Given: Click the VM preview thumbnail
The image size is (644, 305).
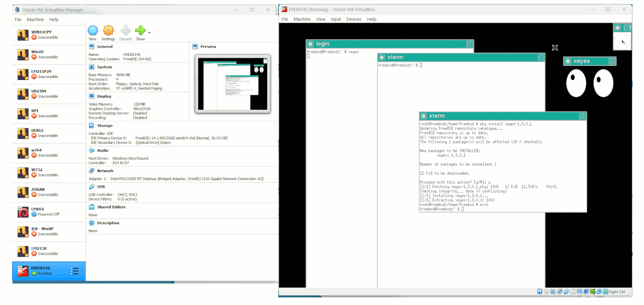Looking at the screenshot, I should (232, 84).
